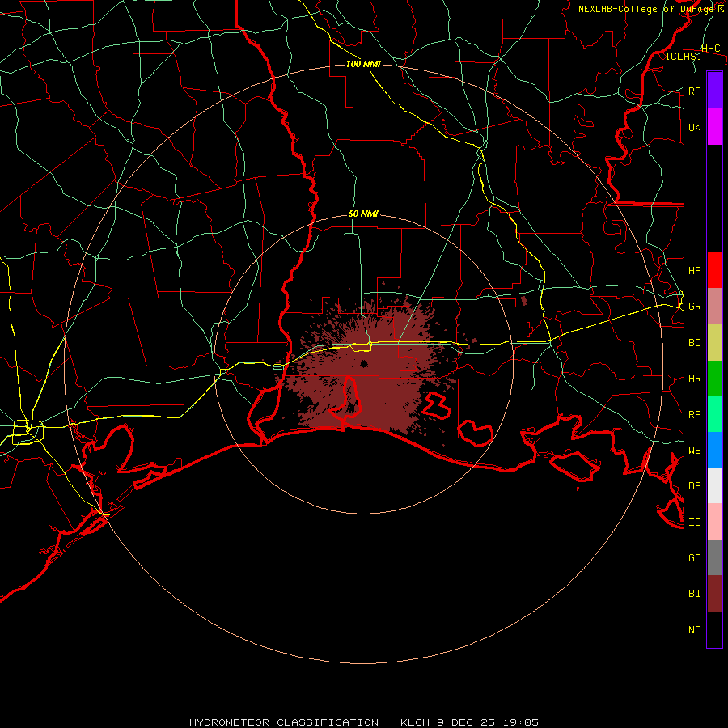Click the RF purple legend swatch

(714, 91)
